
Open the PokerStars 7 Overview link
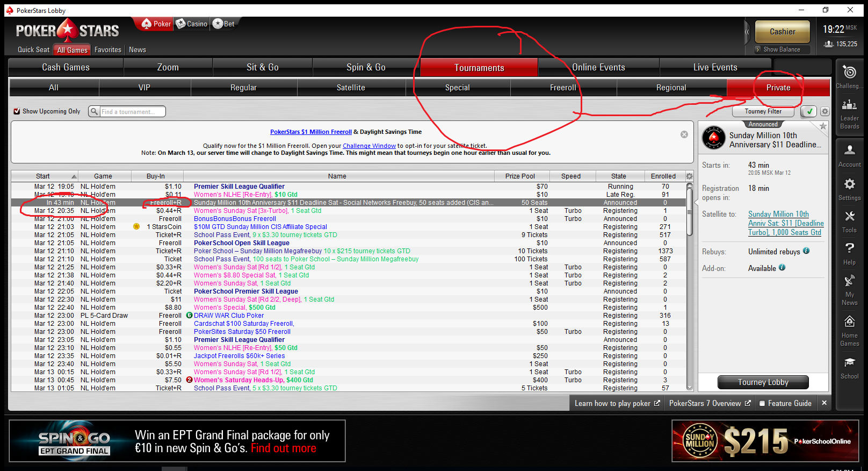[710, 403]
